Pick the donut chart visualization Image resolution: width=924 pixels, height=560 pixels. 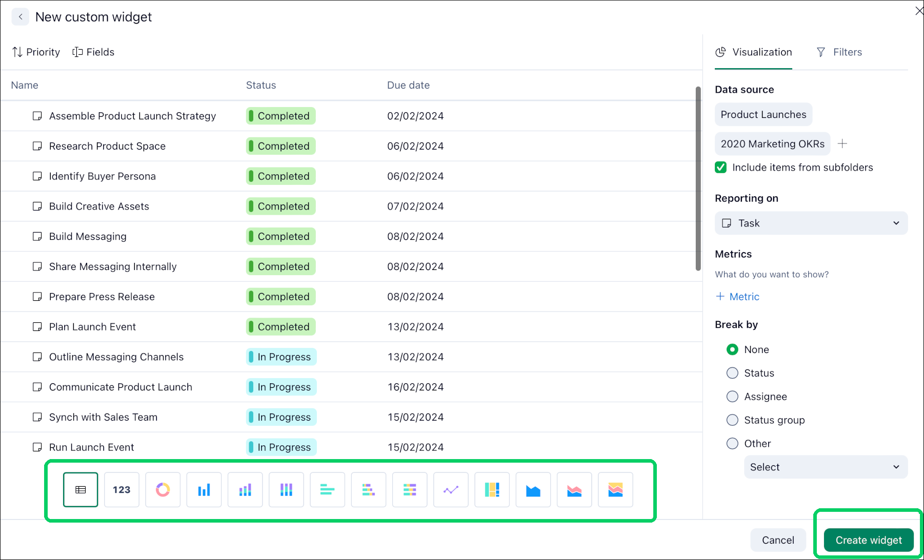[x=163, y=489]
